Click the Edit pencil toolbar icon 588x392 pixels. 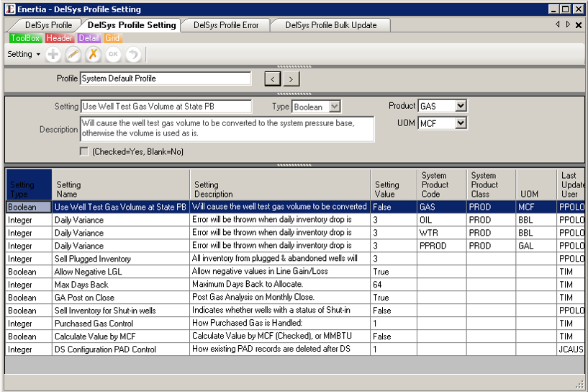(x=73, y=55)
